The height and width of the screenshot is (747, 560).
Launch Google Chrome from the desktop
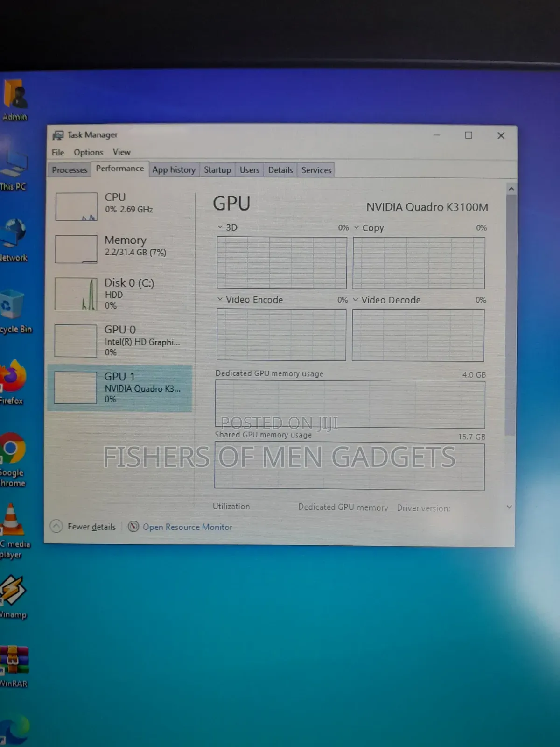coord(13,459)
